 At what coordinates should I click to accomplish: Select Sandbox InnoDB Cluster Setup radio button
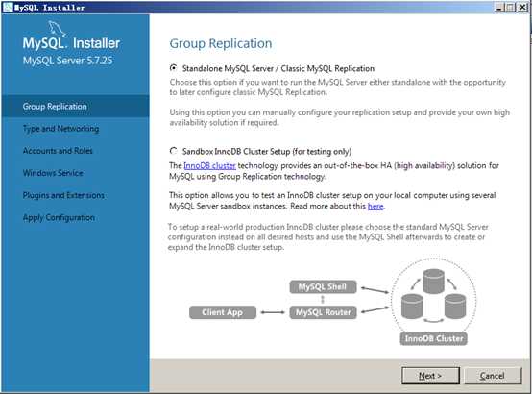[x=174, y=151]
